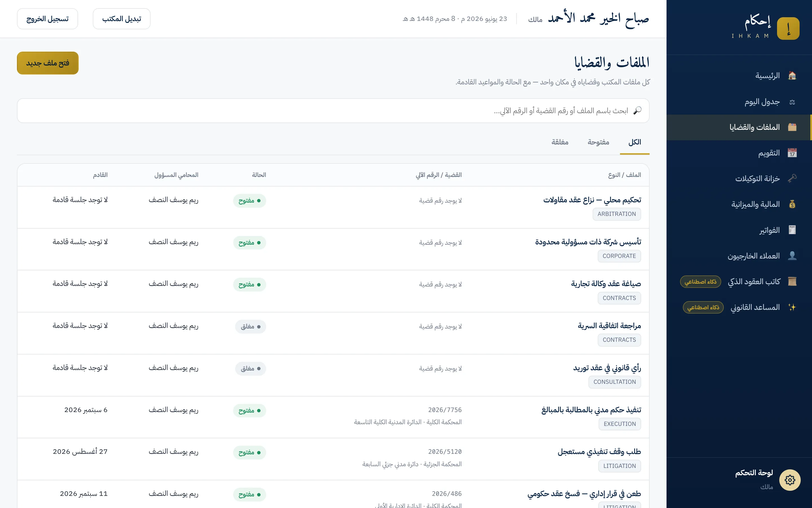
Task: Open the تأسيس شركة ذات مسؤولية محدودة file
Action: coord(588,242)
